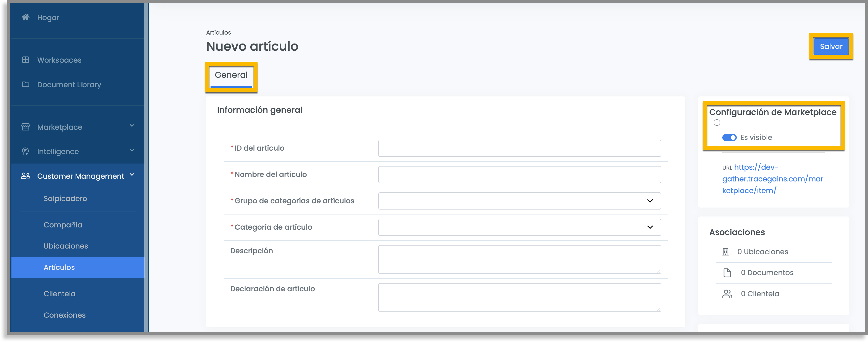Click the Hogar home icon

26,17
